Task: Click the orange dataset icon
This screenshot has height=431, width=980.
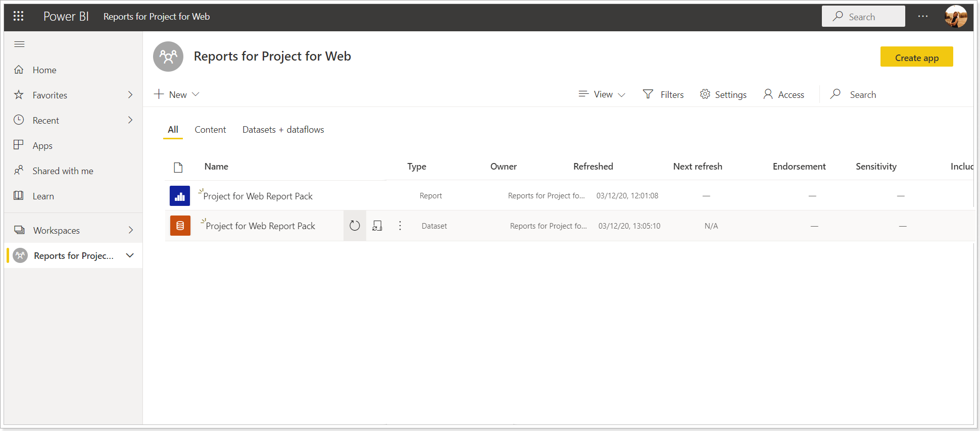Action: coord(180,226)
